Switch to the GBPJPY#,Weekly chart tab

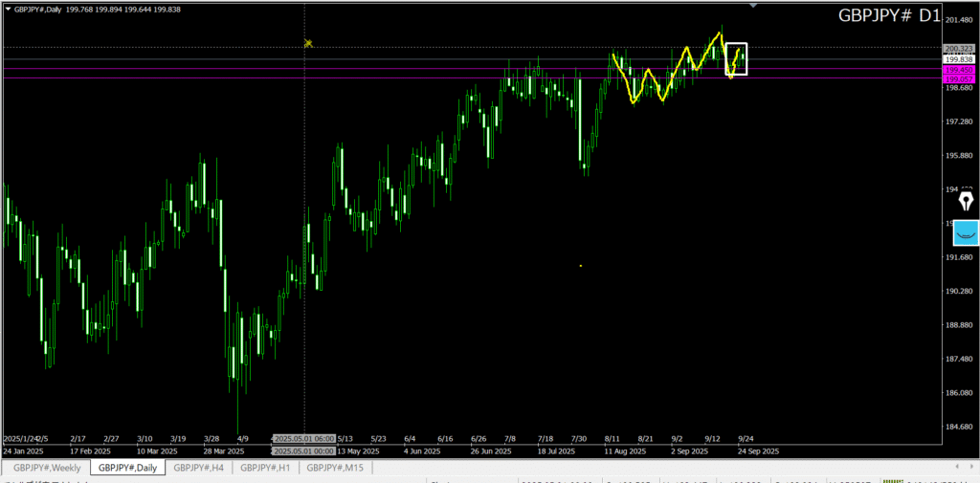47,468
